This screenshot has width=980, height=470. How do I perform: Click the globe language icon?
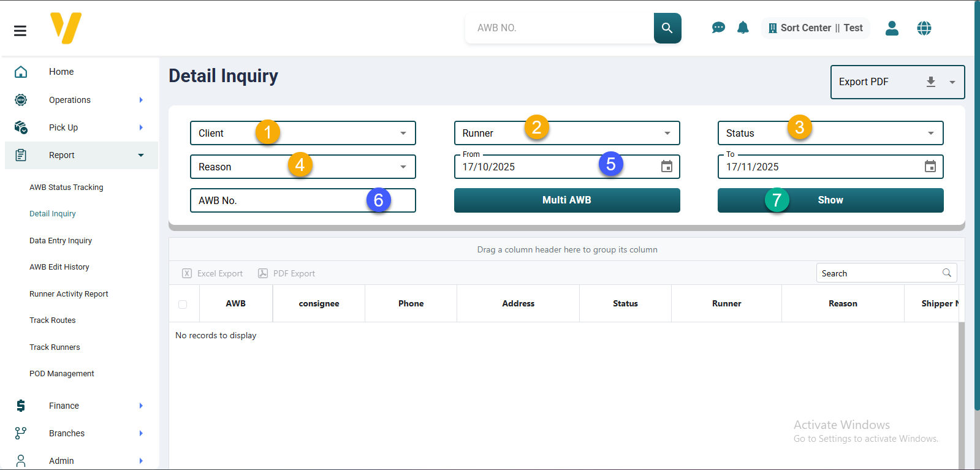(924, 28)
